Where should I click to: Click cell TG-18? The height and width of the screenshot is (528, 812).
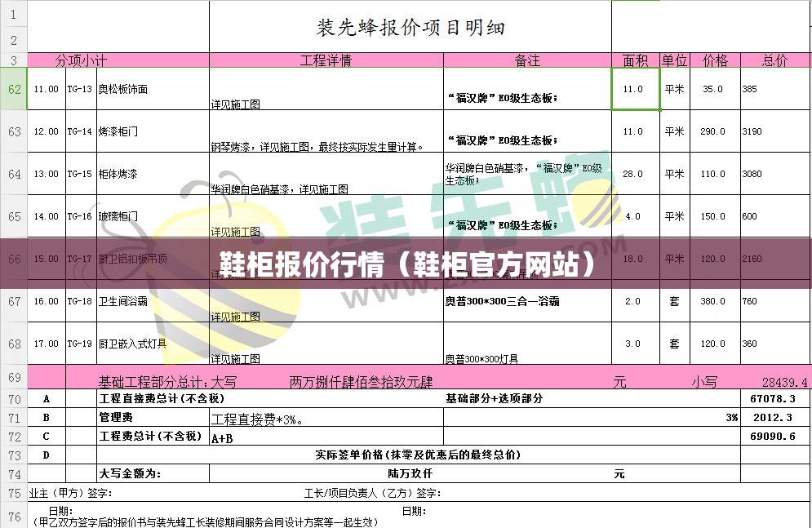pyautogui.click(x=81, y=301)
